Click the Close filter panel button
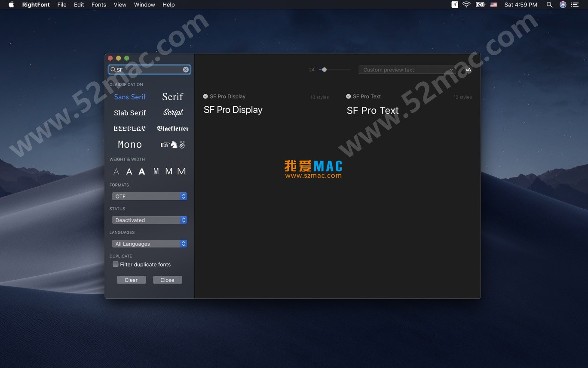Viewport: 588px width, 368px height. tap(167, 280)
